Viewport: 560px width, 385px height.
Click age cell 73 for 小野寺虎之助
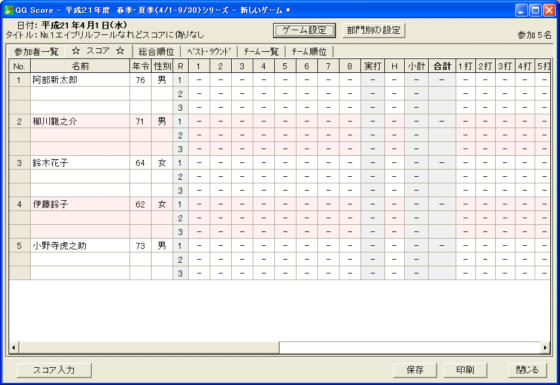[140, 246]
